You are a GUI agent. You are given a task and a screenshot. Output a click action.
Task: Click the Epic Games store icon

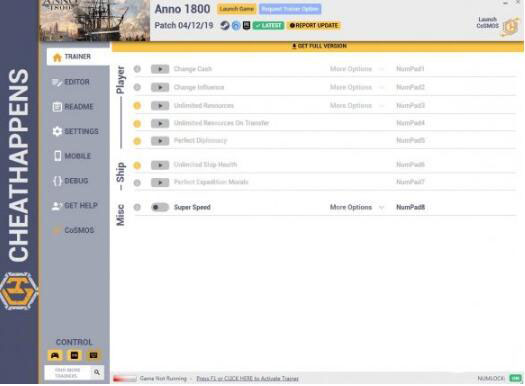coord(246,25)
